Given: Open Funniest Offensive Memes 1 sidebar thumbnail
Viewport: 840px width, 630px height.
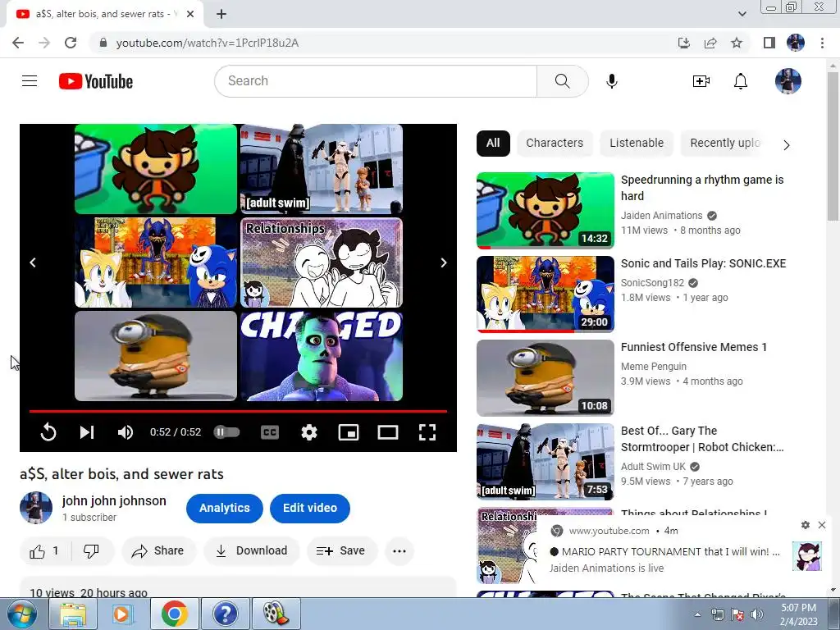Looking at the screenshot, I should coord(546,377).
